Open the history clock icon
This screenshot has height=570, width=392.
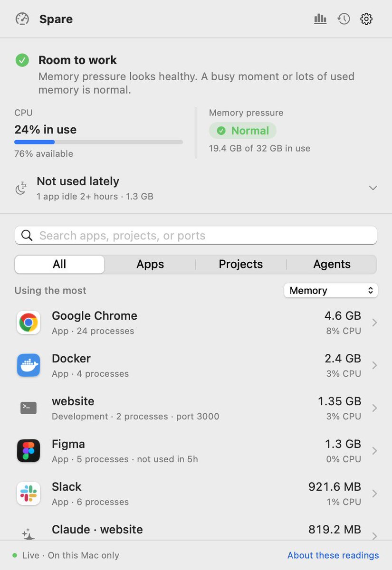[344, 19]
